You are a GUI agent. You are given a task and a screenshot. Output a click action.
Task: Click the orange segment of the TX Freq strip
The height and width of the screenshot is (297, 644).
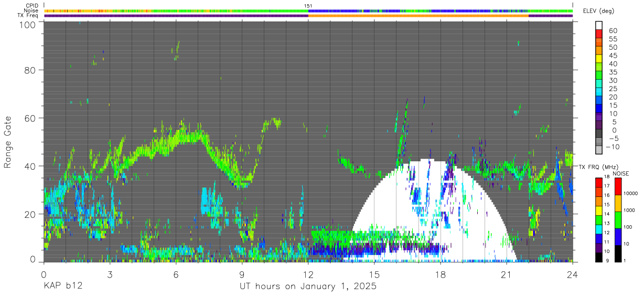click(418, 16)
